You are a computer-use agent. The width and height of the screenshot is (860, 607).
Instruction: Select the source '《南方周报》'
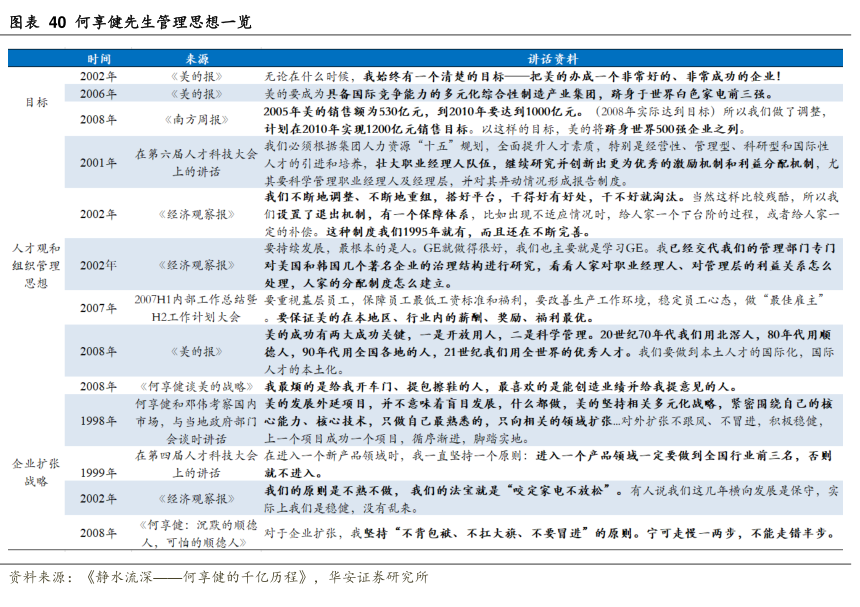196,120
